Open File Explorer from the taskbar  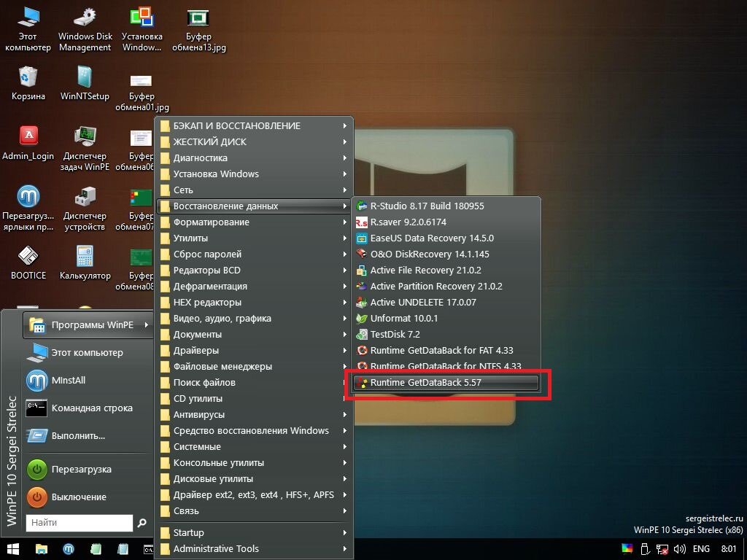click(42, 549)
